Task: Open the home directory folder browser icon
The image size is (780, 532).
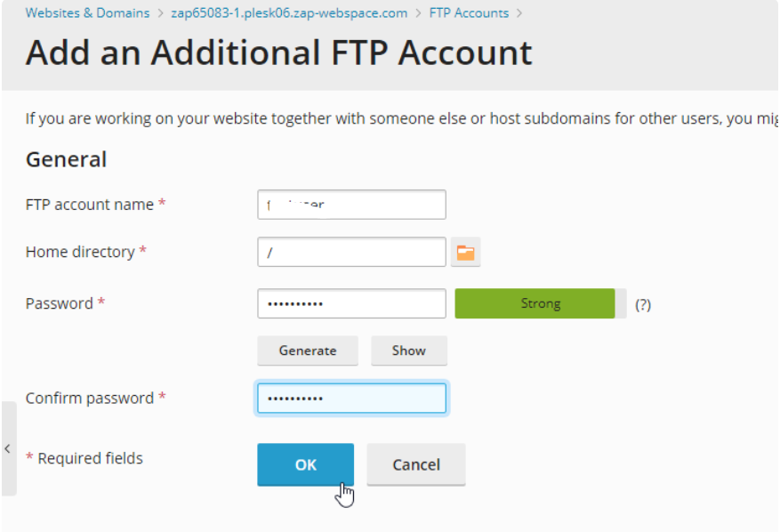Action: 465,253
